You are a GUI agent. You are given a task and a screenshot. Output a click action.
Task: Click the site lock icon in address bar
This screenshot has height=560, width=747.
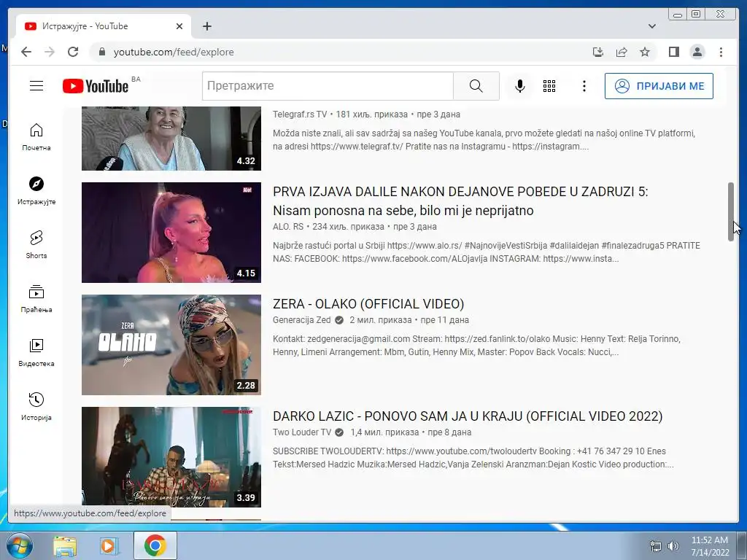point(101,52)
